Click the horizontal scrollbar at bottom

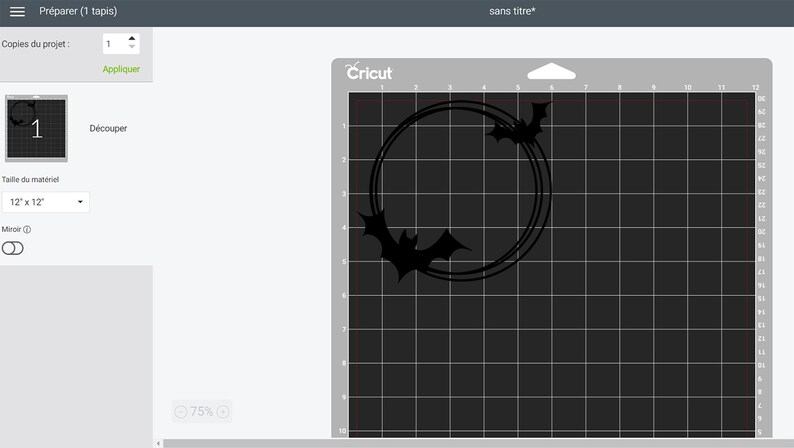click(478, 444)
